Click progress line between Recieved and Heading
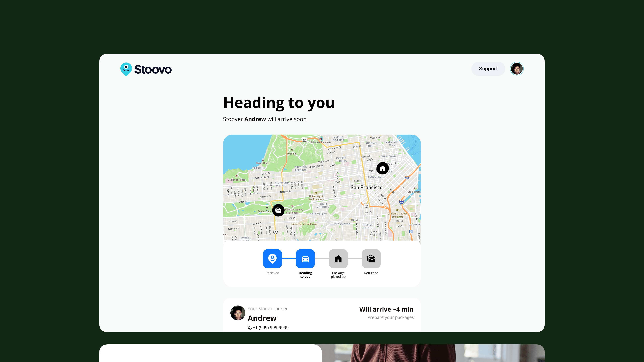644x362 pixels. point(289,259)
